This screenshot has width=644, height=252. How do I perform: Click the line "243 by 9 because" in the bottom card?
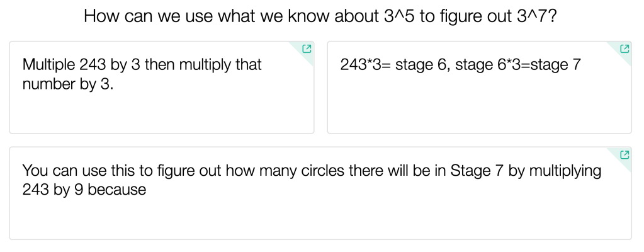(84, 189)
